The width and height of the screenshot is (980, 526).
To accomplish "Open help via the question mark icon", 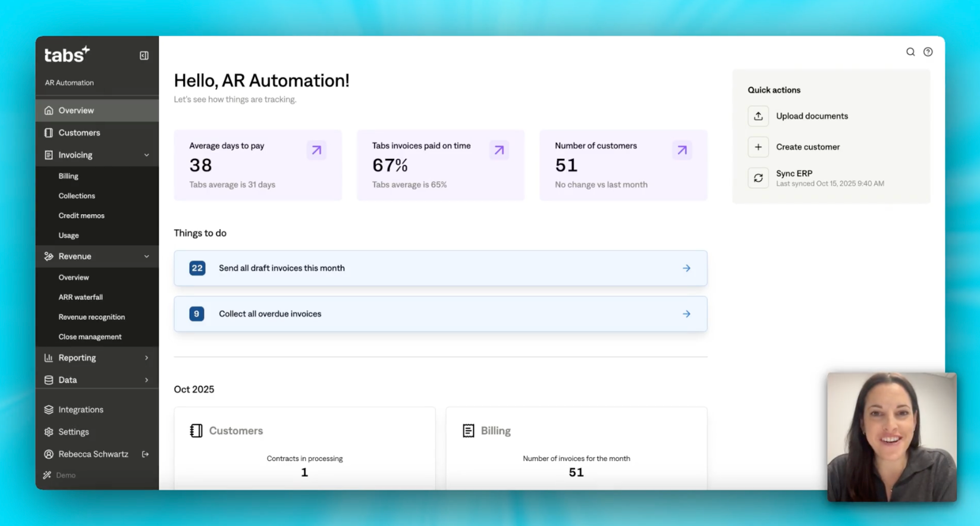I will [x=928, y=52].
